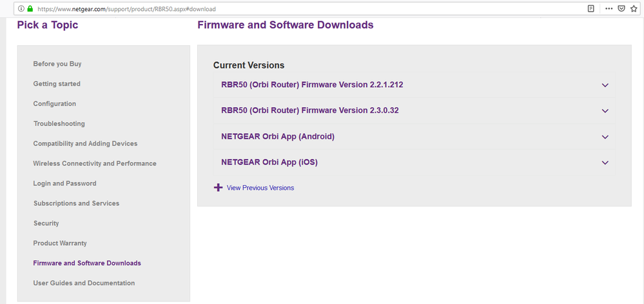The width and height of the screenshot is (644, 304).
Task: Bookmark this page with the star icon
Action: point(634,8)
